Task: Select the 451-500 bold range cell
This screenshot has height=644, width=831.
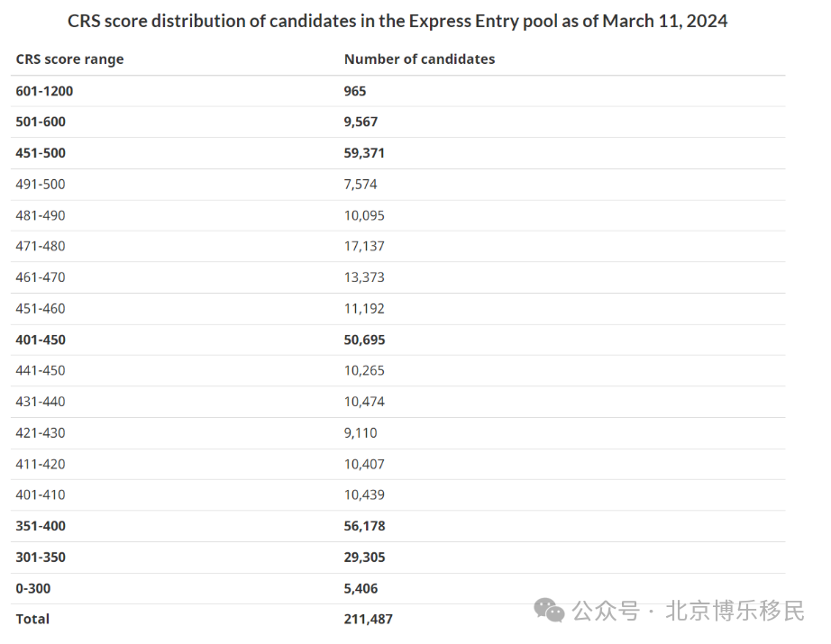Action: (x=41, y=153)
